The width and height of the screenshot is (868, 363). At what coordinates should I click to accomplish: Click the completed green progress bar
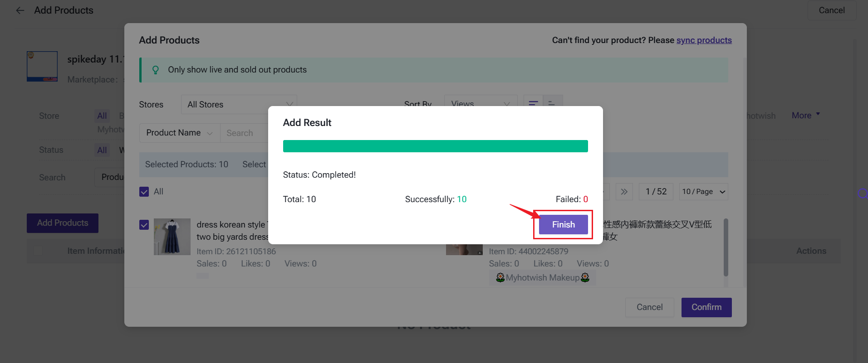tap(435, 146)
